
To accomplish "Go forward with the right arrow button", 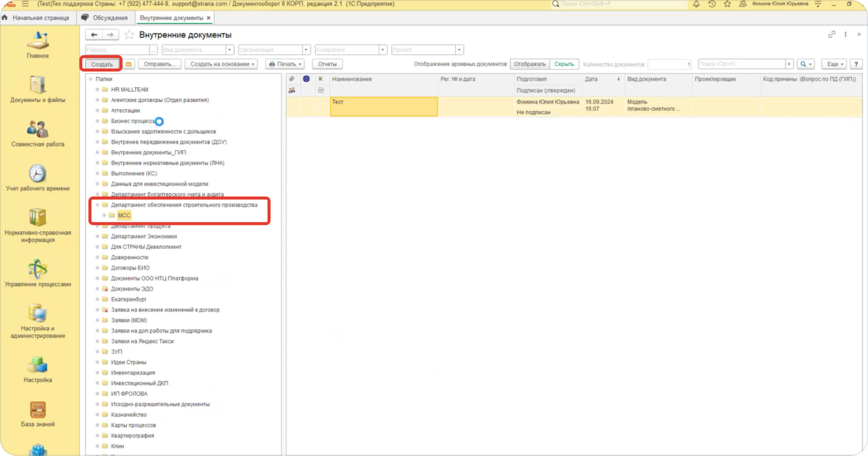I will click(110, 35).
